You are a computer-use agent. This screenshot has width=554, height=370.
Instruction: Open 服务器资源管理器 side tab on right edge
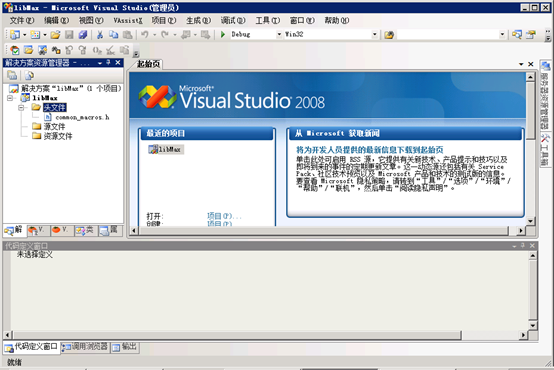tap(546, 95)
